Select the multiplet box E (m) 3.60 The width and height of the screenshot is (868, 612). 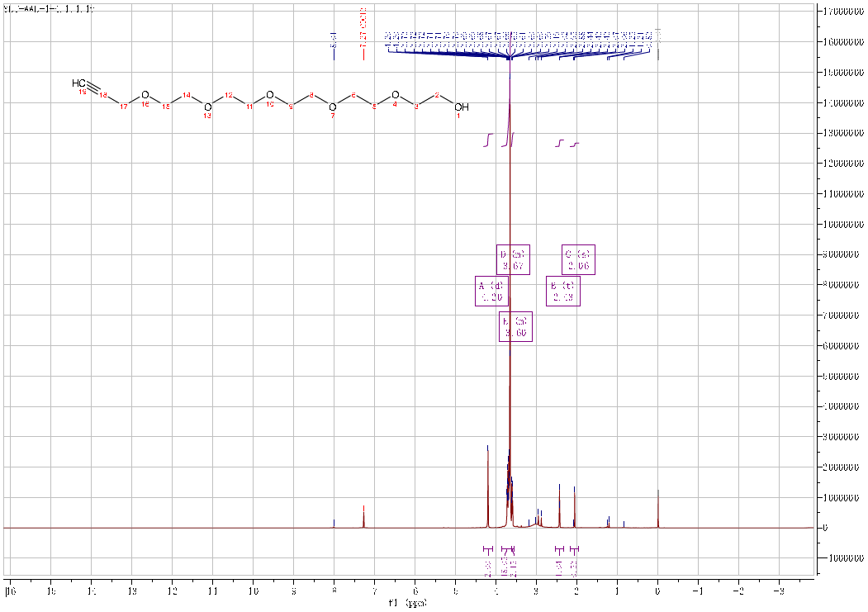[x=516, y=326]
